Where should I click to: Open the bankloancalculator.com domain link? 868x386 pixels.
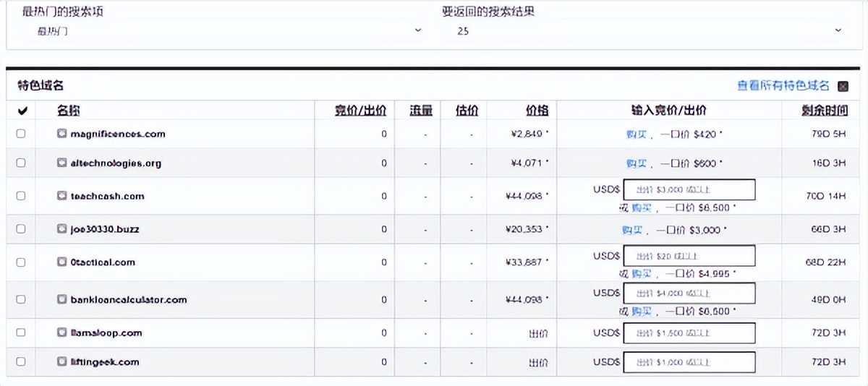129,299
